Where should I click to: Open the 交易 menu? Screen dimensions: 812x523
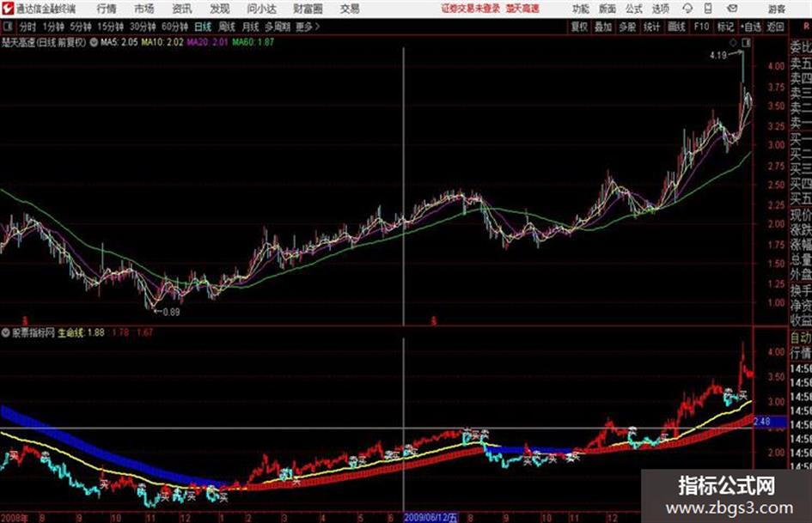tap(350, 9)
